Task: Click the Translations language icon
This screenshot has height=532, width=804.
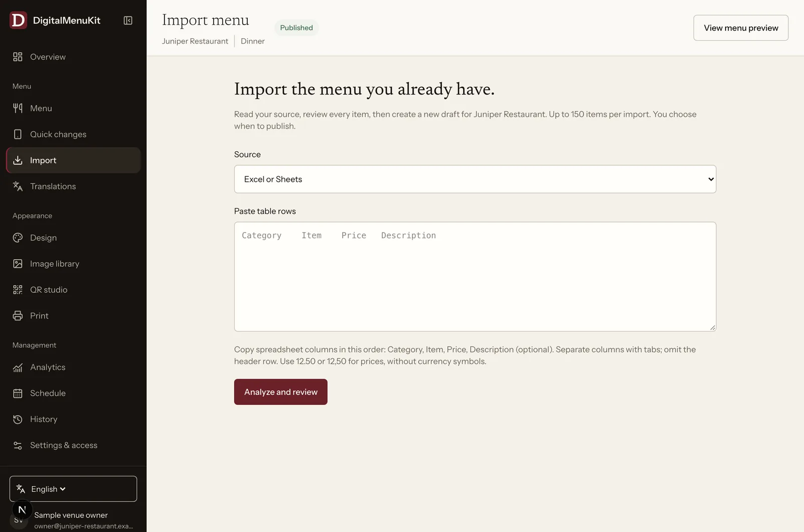Action: click(x=18, y=186)
